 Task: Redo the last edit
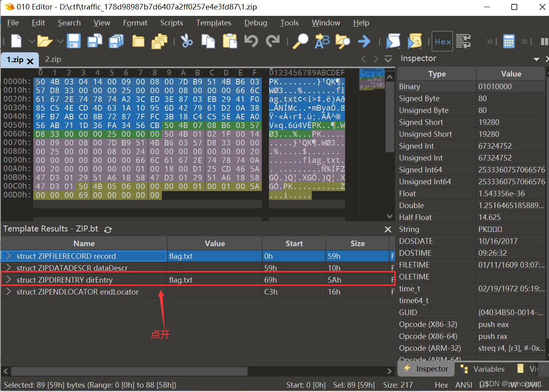click(x=273, y=41)
